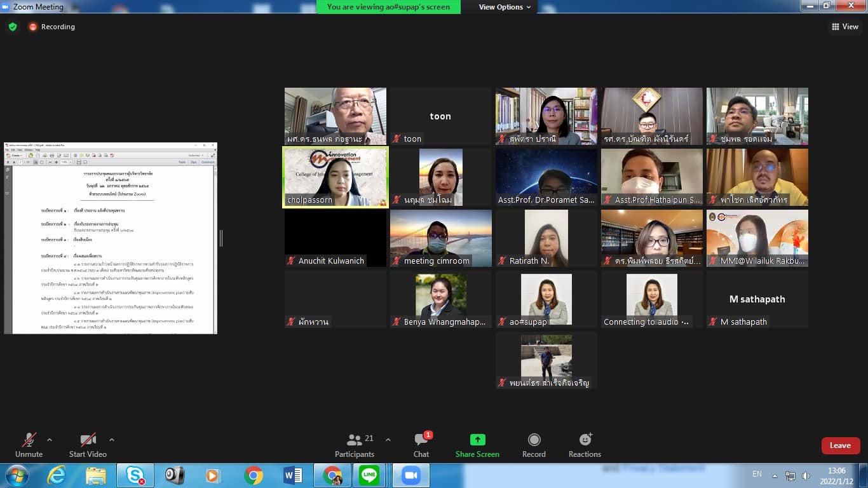Open the Participants panel
868x488 pixels.
[x=355, y=445]
